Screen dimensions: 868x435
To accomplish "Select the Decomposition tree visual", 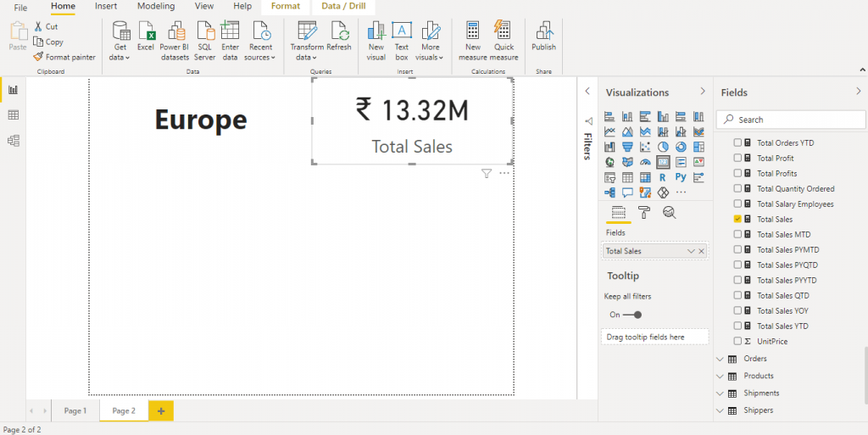I will 609,192.
